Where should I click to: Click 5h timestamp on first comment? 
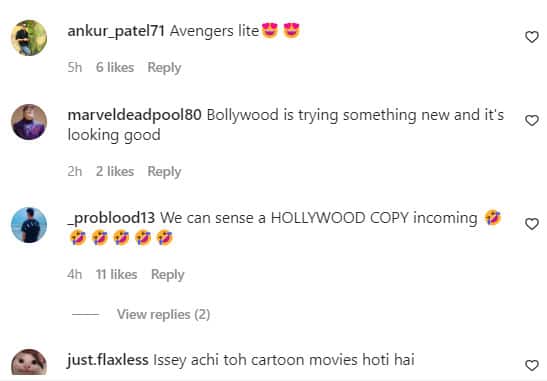[x=75, y=67]
